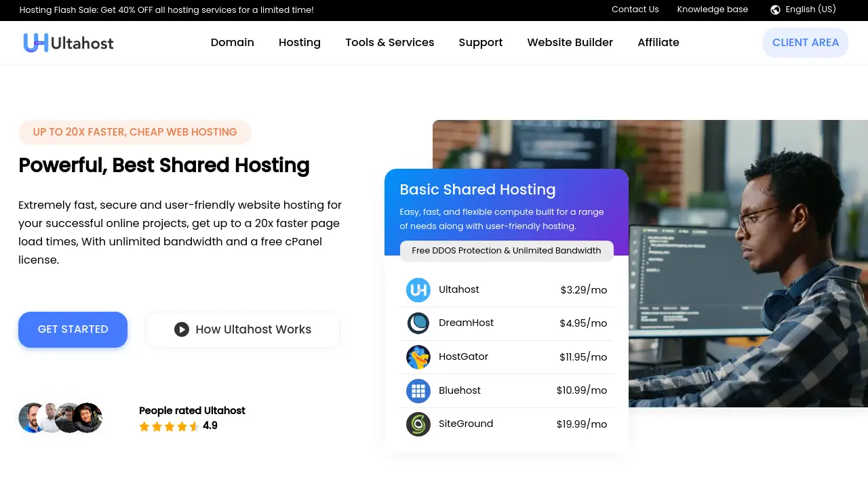Open the Website Builder menu item

(570, 42)
